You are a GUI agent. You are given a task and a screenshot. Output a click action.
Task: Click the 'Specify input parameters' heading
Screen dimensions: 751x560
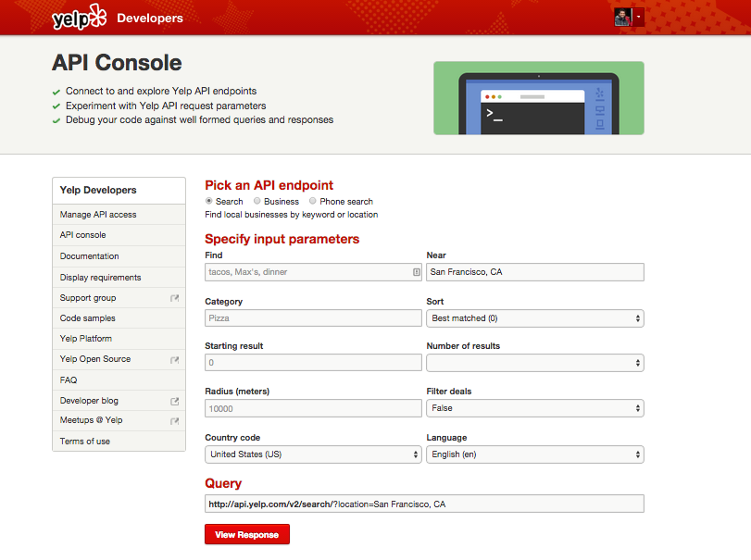tap(282, 239)
